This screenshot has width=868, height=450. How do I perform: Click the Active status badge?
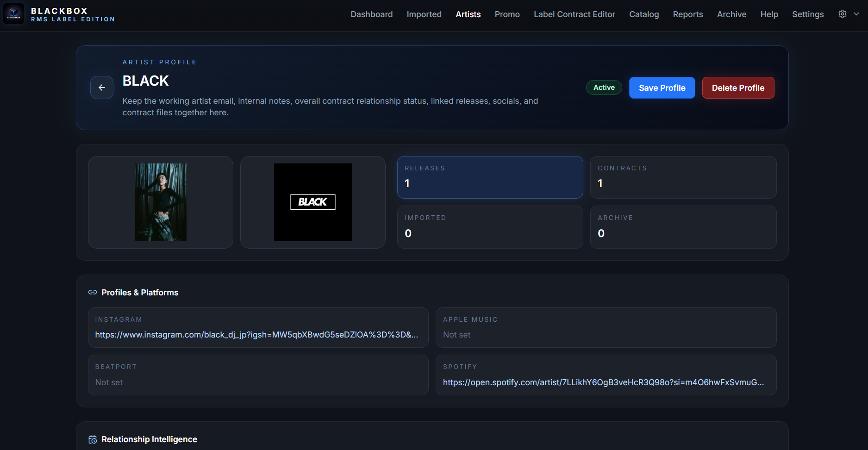pos(604,87)
